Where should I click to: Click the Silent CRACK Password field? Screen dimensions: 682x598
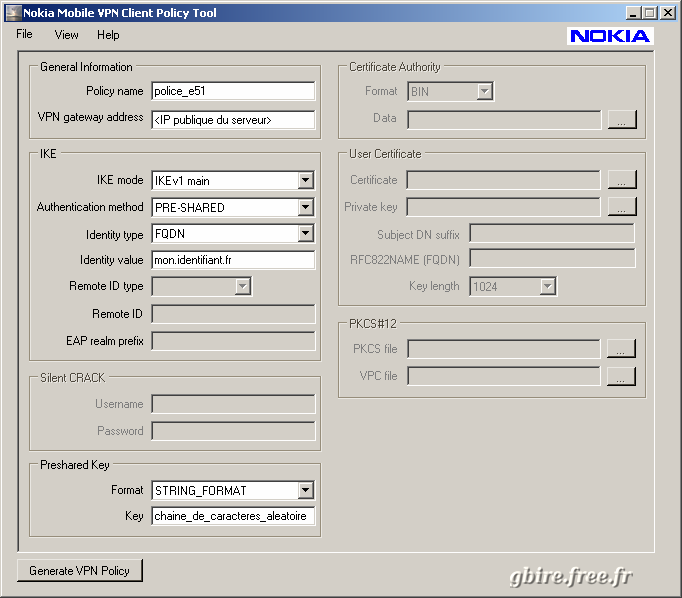point(233,431)
